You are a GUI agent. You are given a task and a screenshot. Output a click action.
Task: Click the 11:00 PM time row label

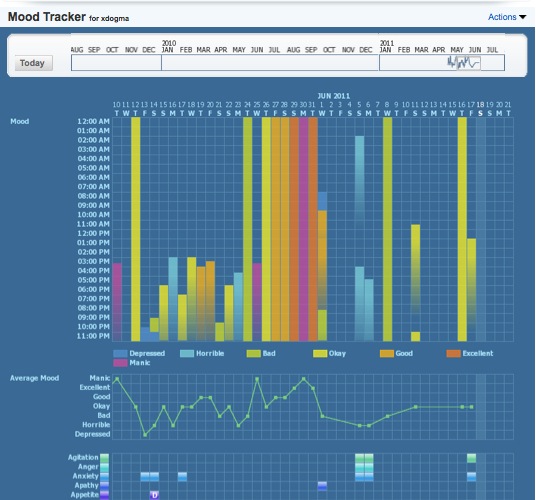(x=93, y=336)
